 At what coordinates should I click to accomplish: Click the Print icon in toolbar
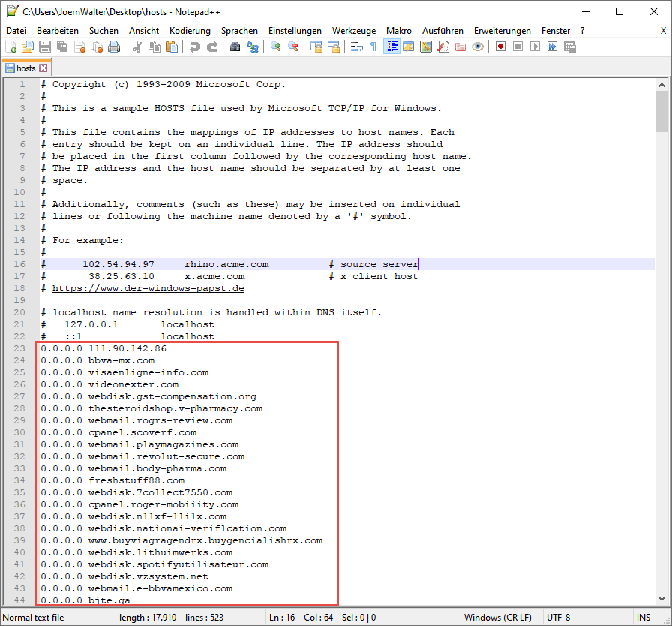(114, 47)
